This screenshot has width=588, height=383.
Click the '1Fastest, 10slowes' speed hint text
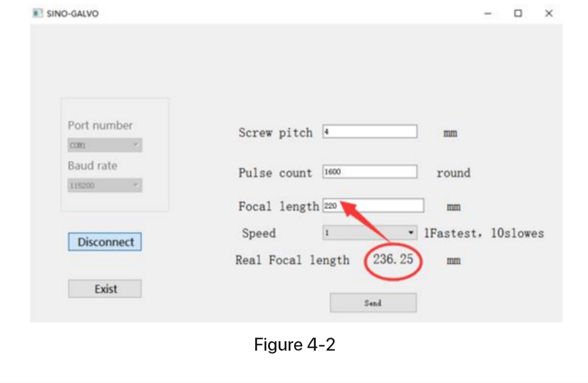(x=484, y=234)
